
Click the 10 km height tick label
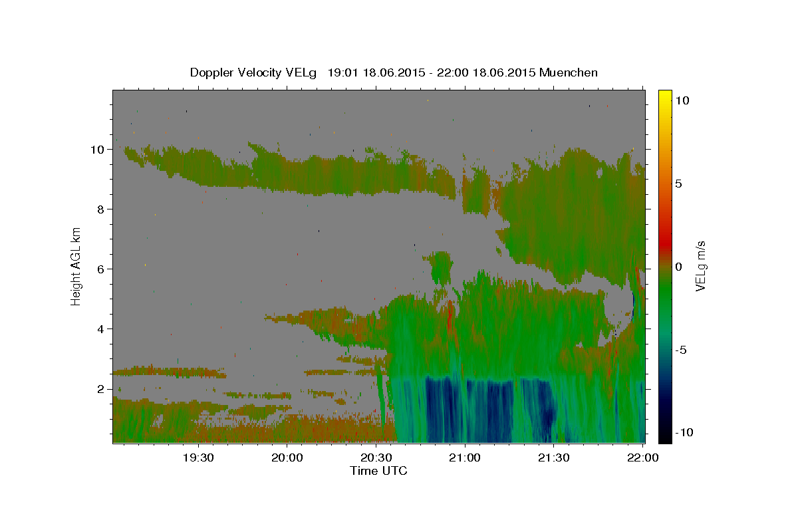click(x=99, y=149)
